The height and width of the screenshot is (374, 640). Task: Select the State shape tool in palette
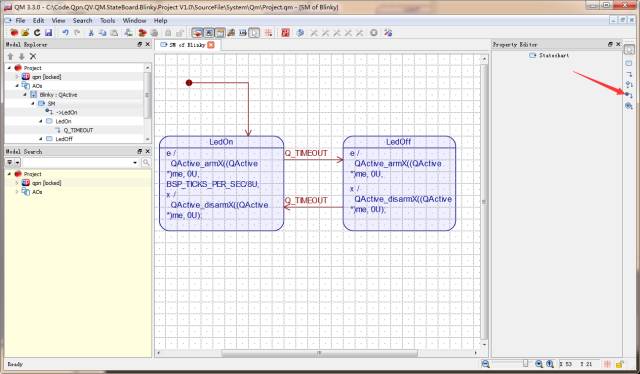629,63
